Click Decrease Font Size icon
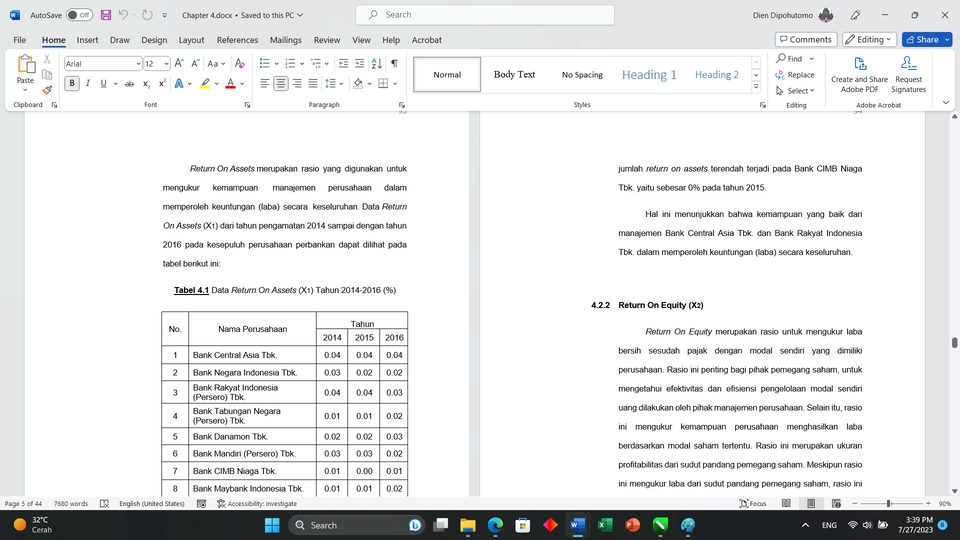Screen dimensions: 960x540 coord(195,64)
